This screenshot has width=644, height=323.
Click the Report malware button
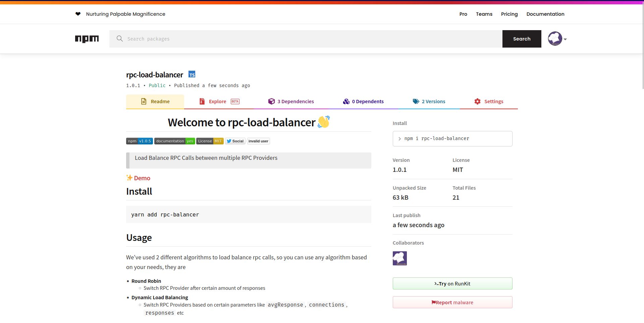pyautogui.click(x=452, y=302)
